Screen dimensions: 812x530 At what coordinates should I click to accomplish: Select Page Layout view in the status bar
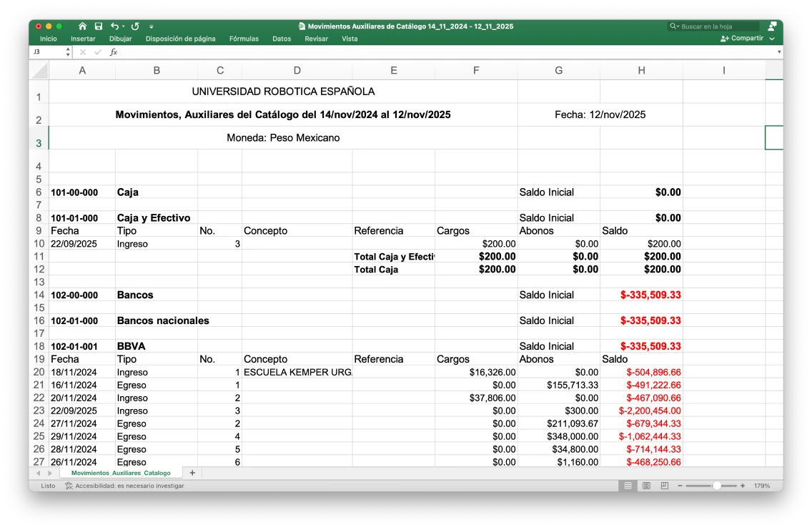[x=646, y=486]
